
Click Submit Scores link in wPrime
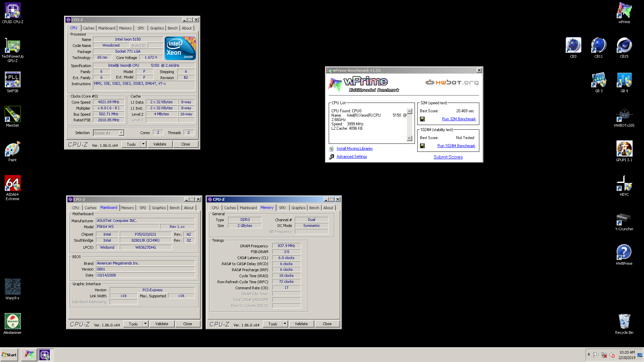pyautogui.click(x=448, y=157)
